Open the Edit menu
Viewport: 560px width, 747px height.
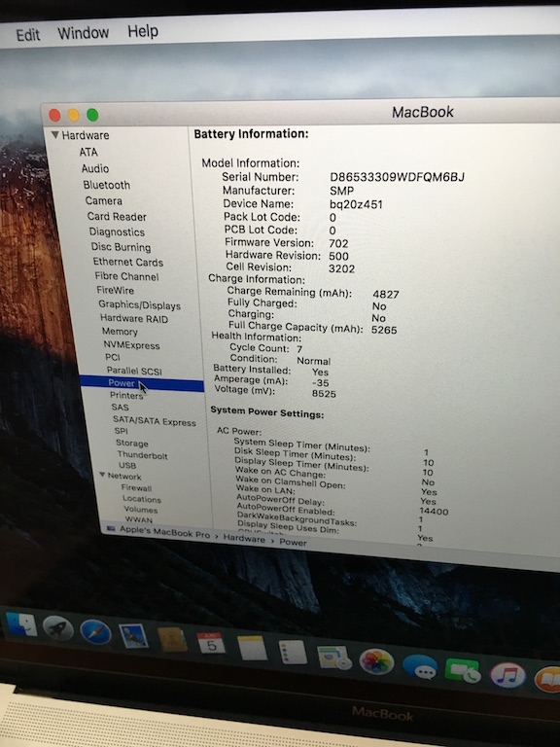[x=27, y=35]
